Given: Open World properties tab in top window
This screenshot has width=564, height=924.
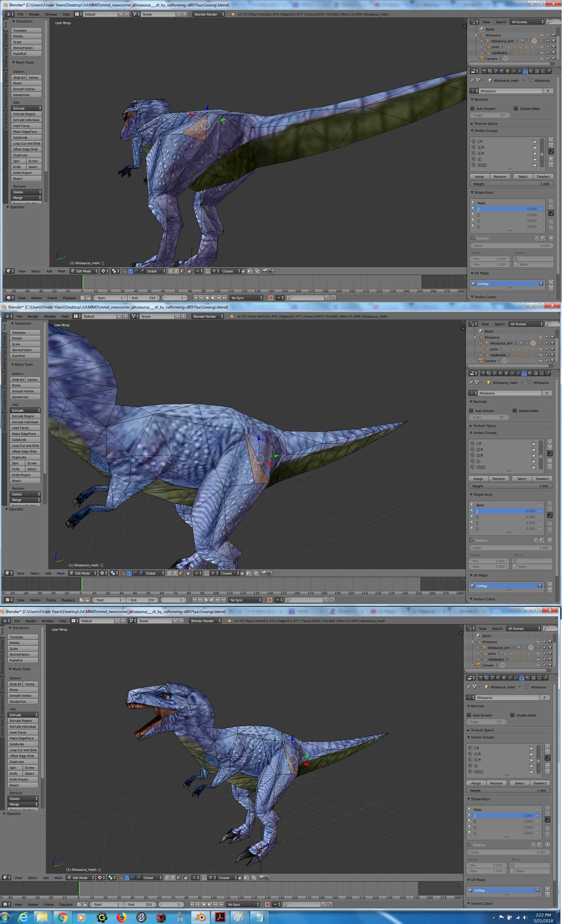Looking at the screenshot, I should point(502,71).
